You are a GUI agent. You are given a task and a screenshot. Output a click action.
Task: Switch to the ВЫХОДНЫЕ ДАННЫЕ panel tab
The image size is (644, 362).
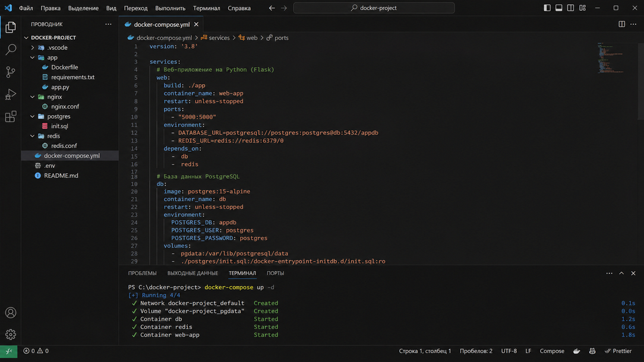[x=192, y=274]
